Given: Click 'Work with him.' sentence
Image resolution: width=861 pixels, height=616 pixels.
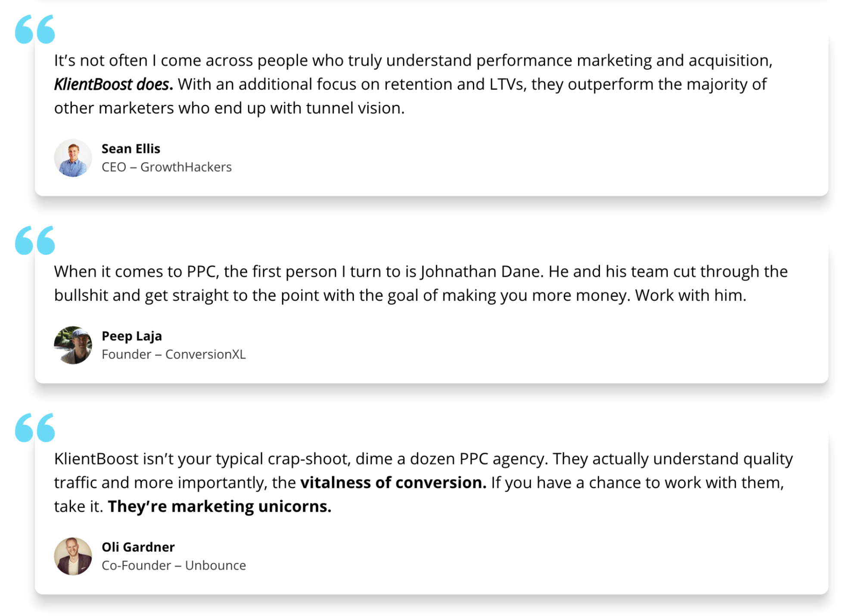Looking at the screenshot, I should pos(690,296).
